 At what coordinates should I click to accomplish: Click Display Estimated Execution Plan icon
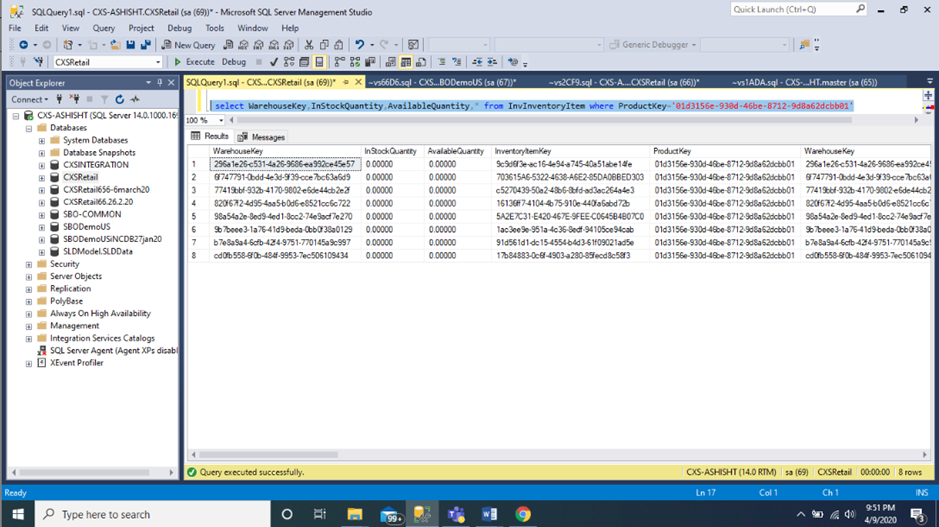[x=289, y=62]
